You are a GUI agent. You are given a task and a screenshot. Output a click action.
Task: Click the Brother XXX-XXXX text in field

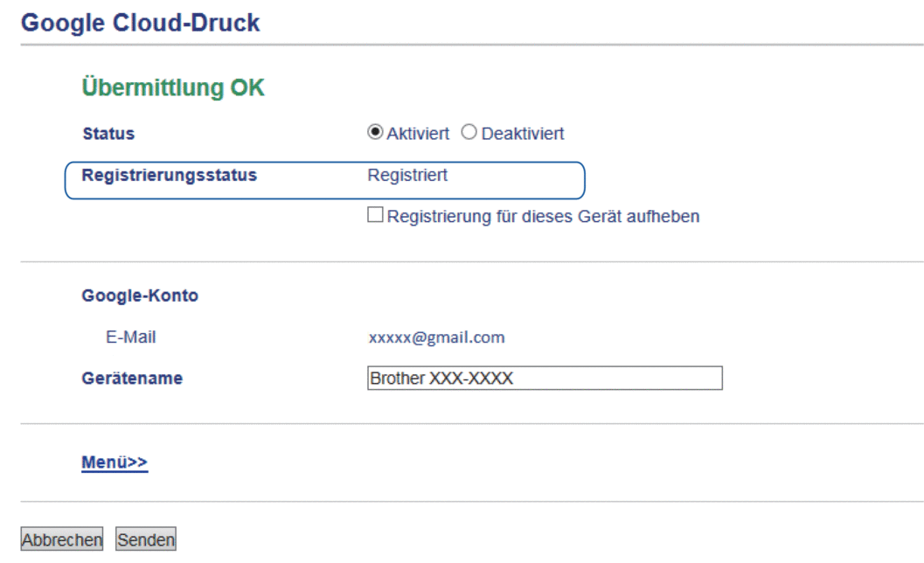[x=441, y=378]
